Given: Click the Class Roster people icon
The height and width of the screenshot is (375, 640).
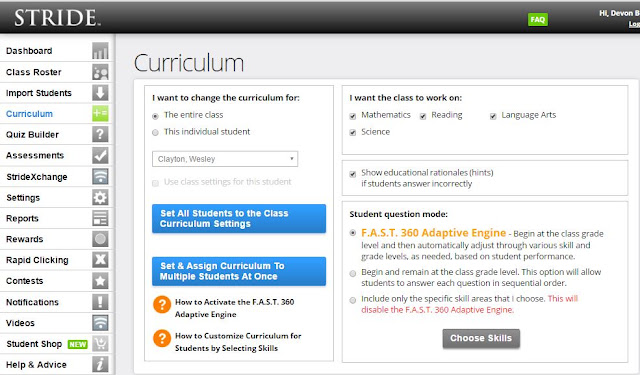Looking at the screenshot, I should [100, 72].
